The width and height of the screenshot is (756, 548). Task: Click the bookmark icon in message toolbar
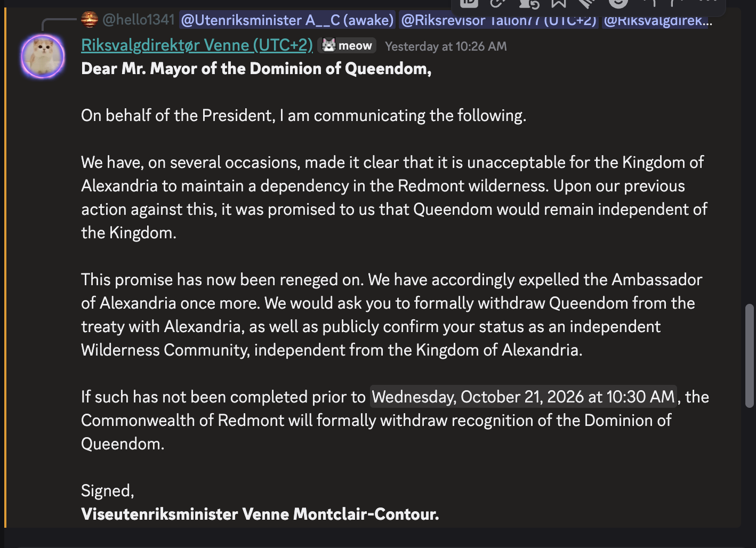[558, 3]
